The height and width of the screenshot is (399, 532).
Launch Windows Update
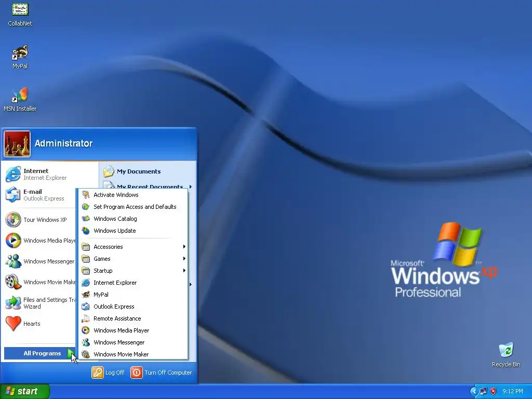click(134, 231)
